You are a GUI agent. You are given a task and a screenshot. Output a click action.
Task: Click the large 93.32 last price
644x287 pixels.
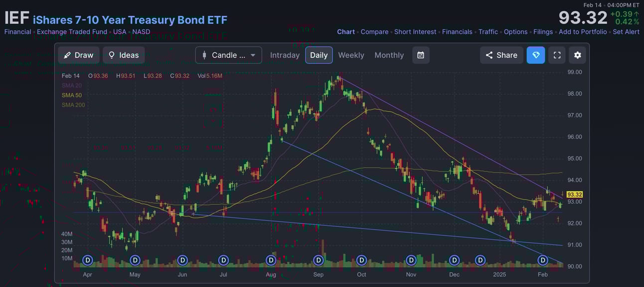pyautogui.click(x=583, y=18)
